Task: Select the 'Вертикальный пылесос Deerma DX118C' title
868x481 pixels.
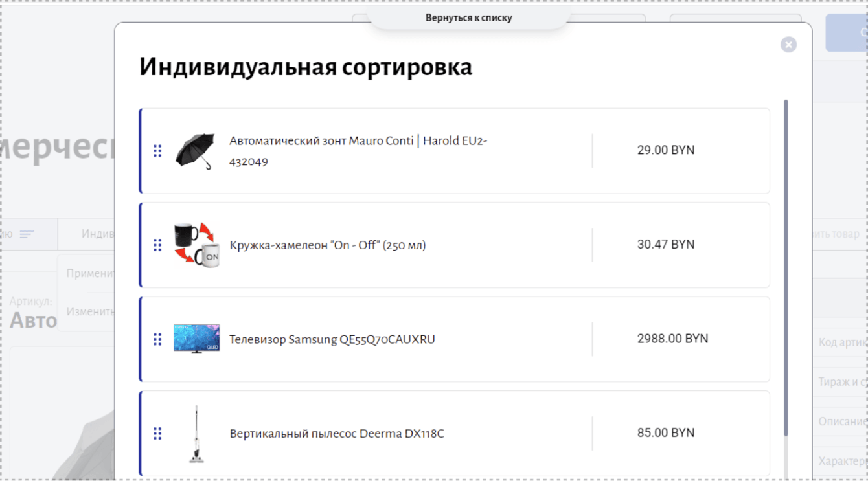Action: click(337, 433)
